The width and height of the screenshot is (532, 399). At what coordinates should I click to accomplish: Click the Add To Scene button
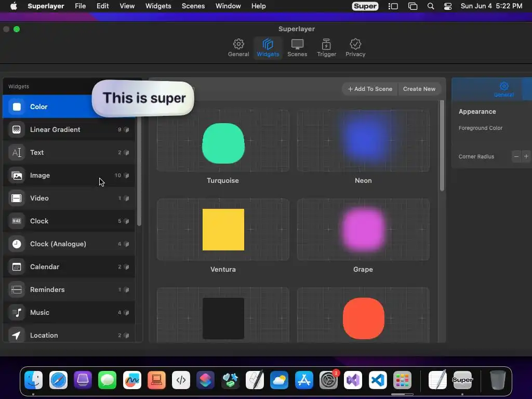[x=370, y=89]
